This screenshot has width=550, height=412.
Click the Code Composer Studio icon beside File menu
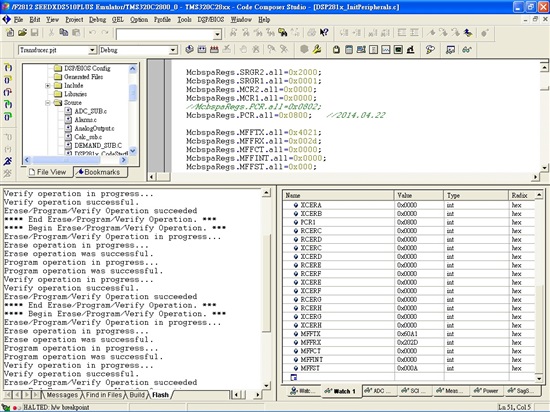click(6, 20)
